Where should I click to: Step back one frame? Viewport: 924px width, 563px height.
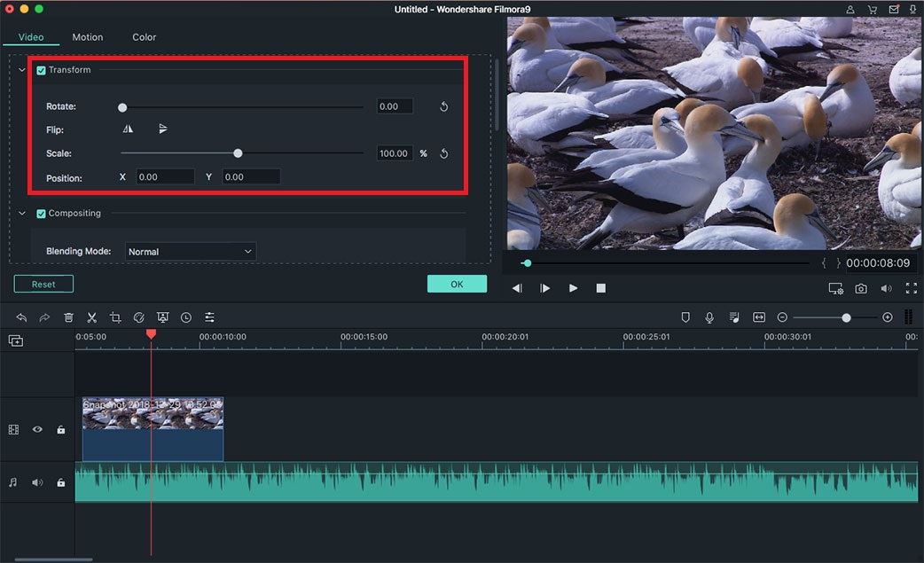517,288
